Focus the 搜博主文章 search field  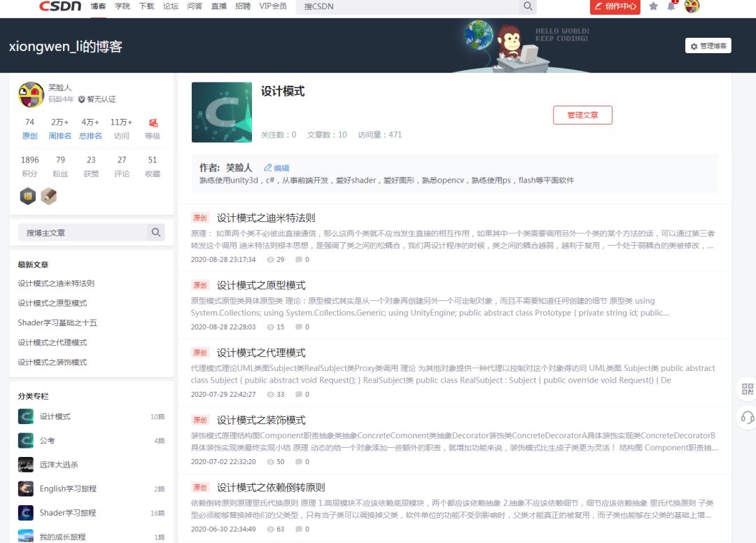[83, 232]
